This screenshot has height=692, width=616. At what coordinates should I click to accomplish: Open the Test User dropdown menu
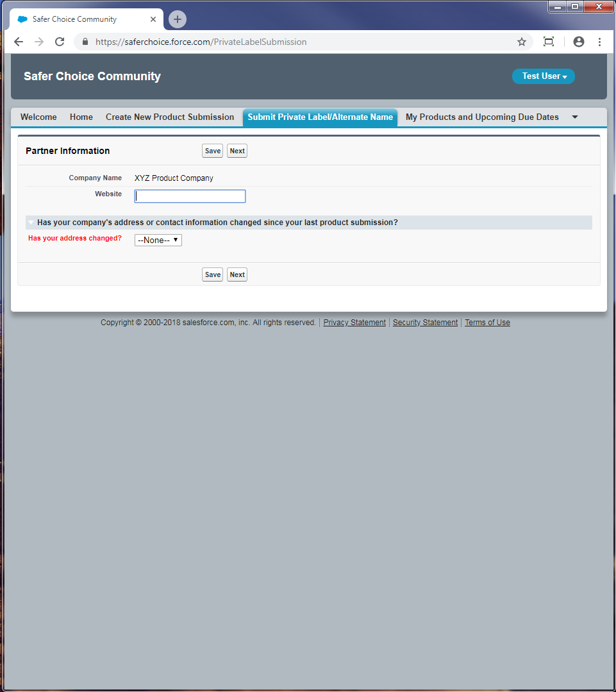(x=543, y=76)
